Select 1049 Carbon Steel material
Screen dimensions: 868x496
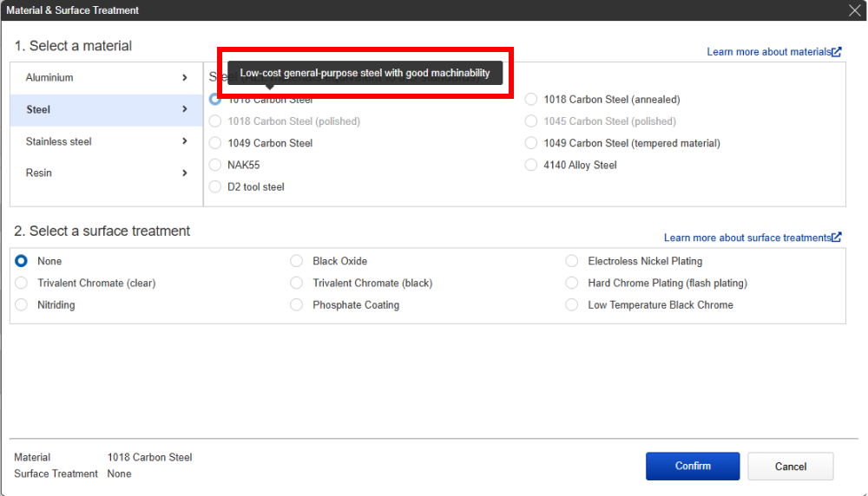click(x=215, y=143)
